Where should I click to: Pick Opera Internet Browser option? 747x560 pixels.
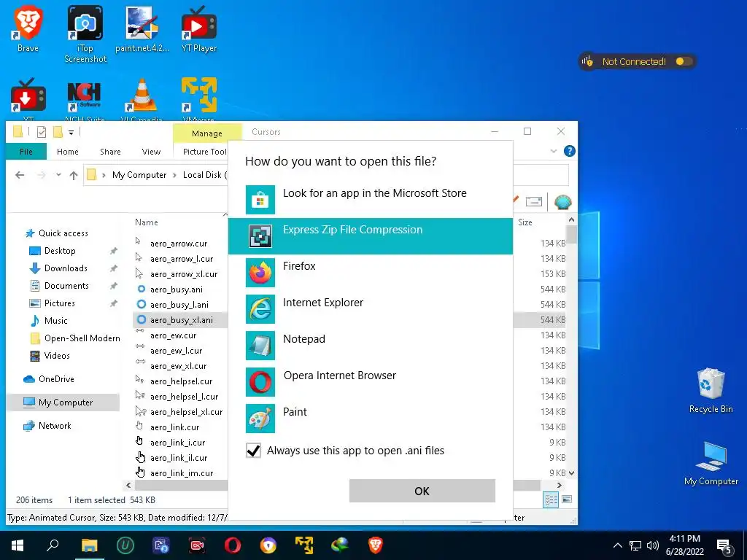tap(370, 382)
